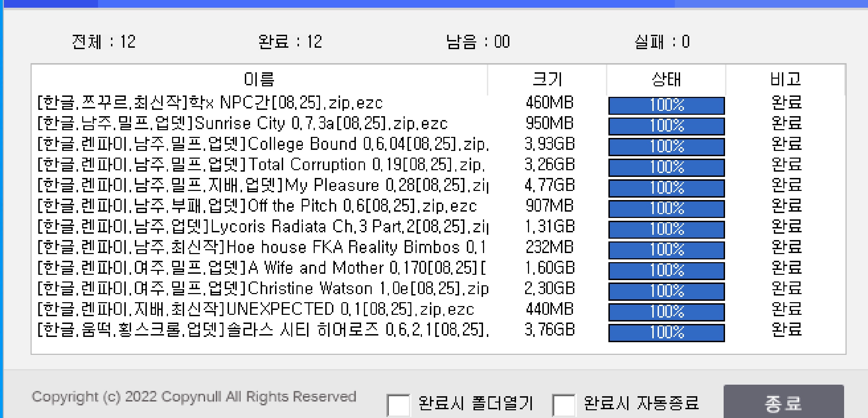Screen dimensions: 868x418
Task: Sort by the 크기 column header
Action: pos(547,79)
